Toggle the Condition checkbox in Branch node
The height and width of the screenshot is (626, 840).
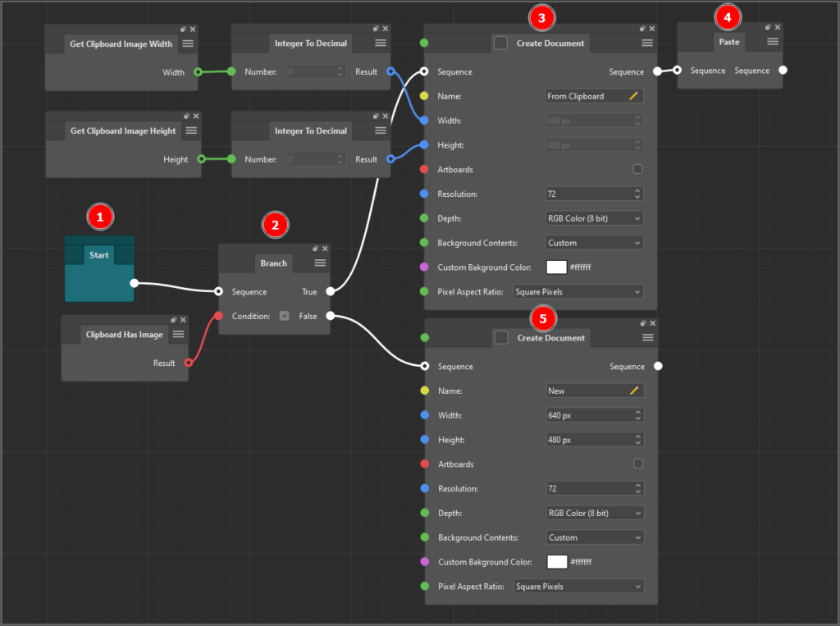coord(285,316)
